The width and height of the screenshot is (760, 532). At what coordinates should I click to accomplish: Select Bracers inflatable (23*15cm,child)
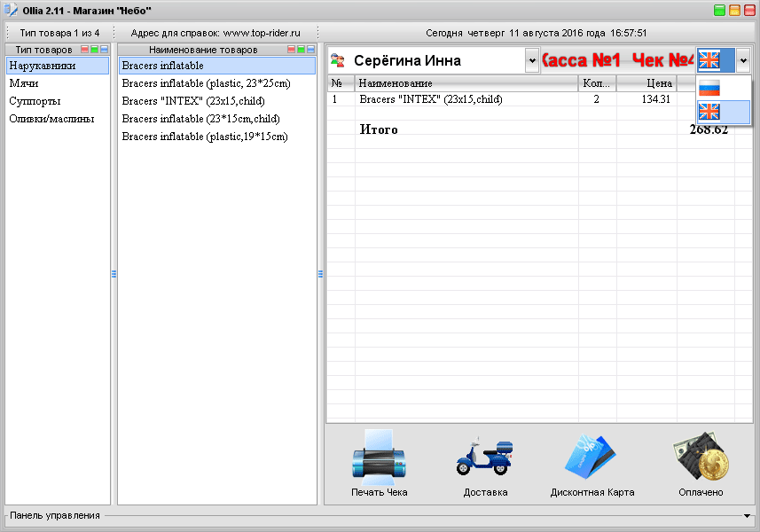click(217, 119)
